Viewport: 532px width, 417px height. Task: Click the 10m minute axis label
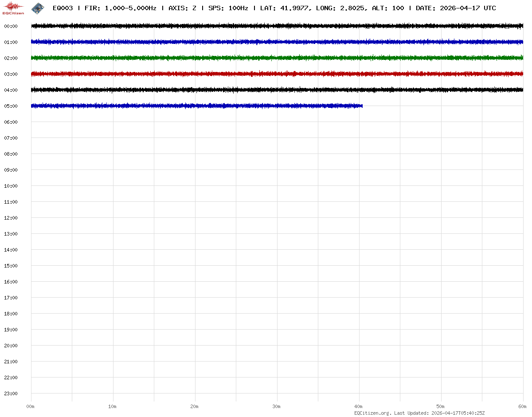[113, 406]
